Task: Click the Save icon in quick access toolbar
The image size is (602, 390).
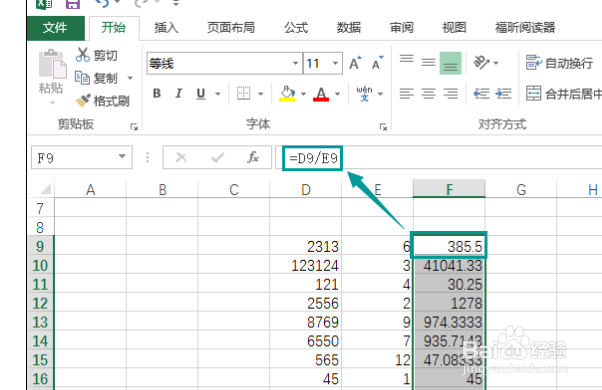Action: click(73, 4)
